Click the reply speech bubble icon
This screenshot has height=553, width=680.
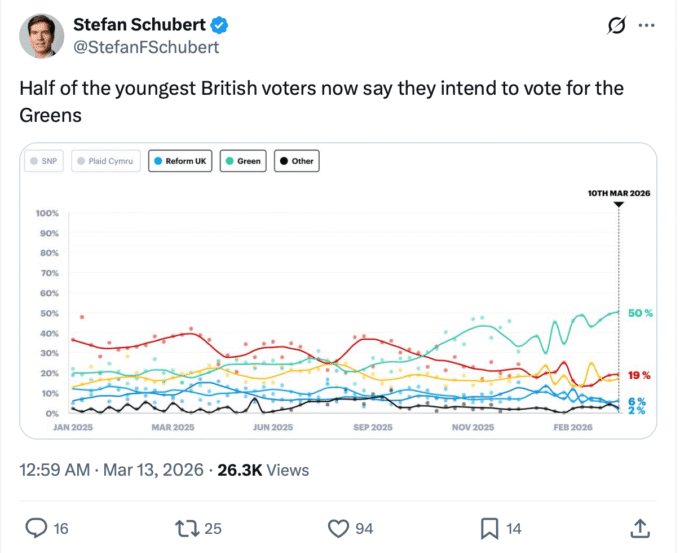pyautogui.click(x=36, y=527)
